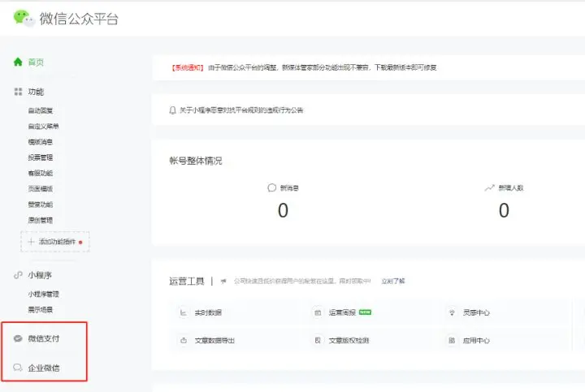Click the link icon beside 小程序
The height and width of the screenshot is (392, 585).
coord(18,275)
